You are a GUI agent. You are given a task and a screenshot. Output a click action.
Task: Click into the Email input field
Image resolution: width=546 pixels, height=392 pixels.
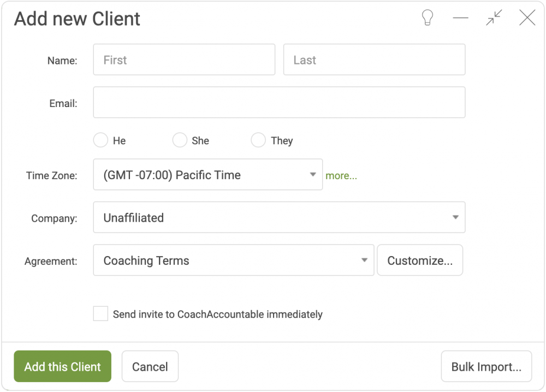click(279, 102)
